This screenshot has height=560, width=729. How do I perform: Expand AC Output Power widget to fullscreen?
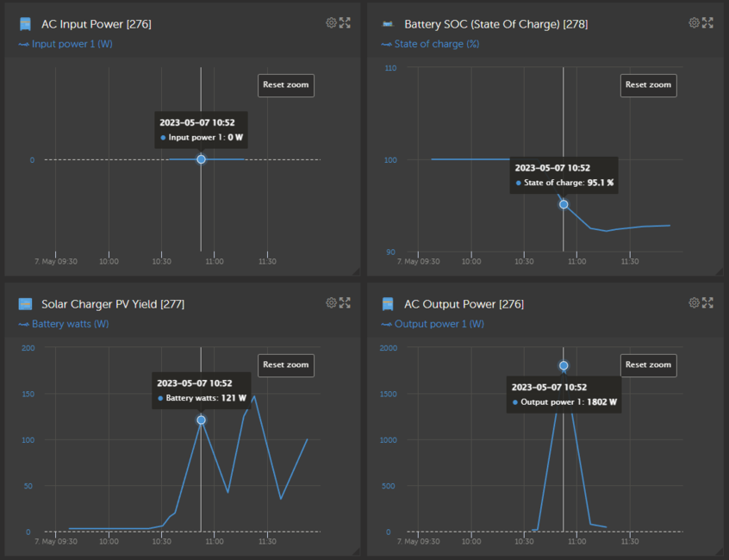tap(707, 303)
